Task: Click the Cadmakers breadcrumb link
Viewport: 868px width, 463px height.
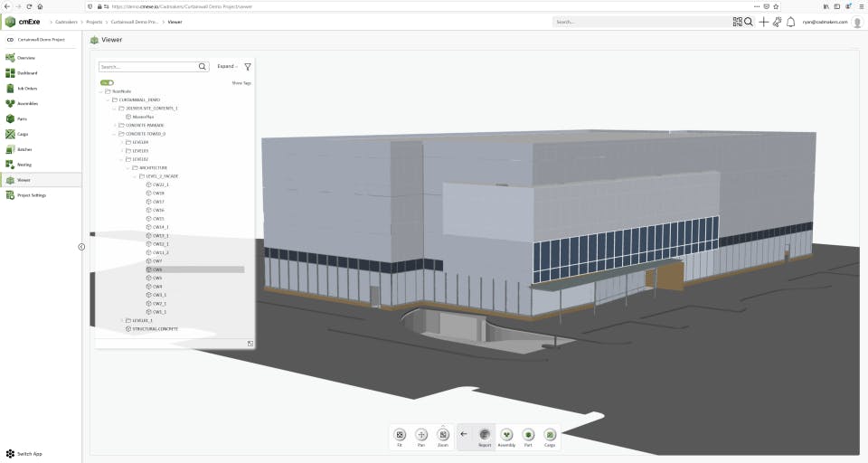Action: [x=66, y=22]
